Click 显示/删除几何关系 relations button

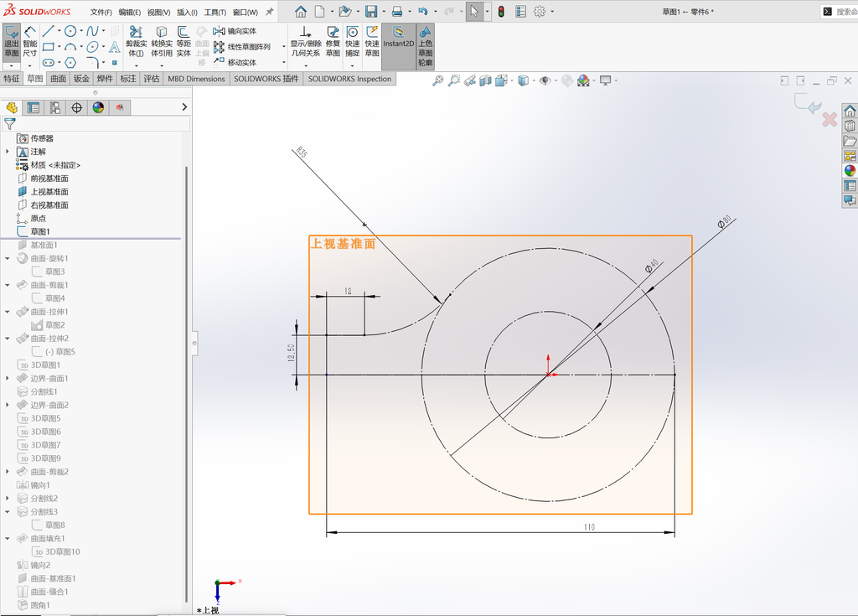click(305, 42)
